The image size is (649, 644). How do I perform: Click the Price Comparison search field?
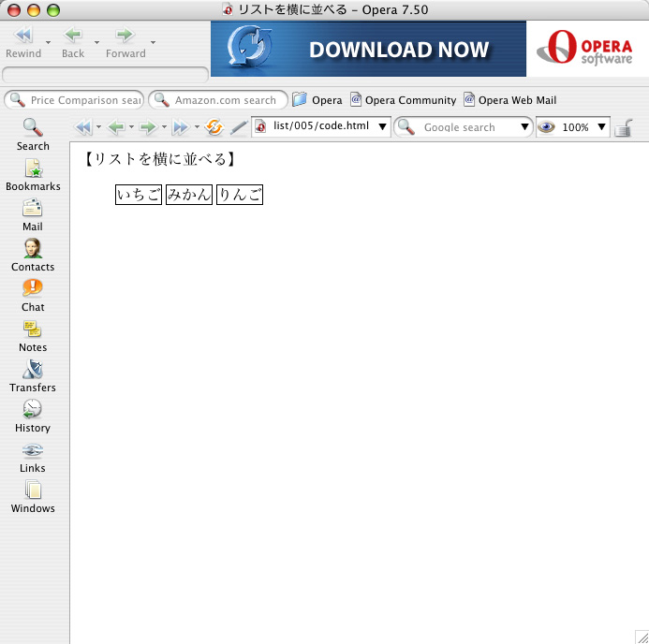[74, 100]
